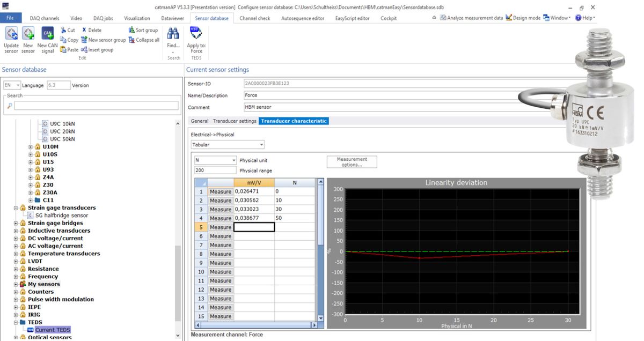Screen dimensions: 644x341
Task: Collapse all sensor groups
Action: point(144,40)
